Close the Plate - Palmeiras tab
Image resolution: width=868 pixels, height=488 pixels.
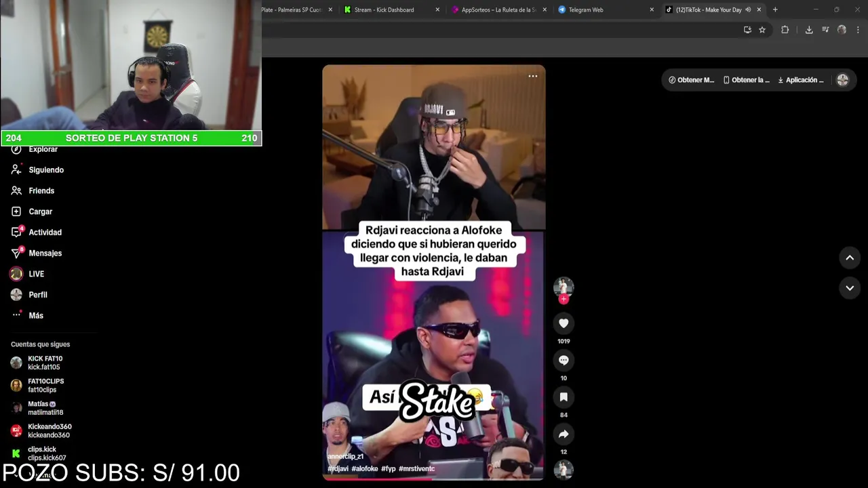[x=330, y=9]
